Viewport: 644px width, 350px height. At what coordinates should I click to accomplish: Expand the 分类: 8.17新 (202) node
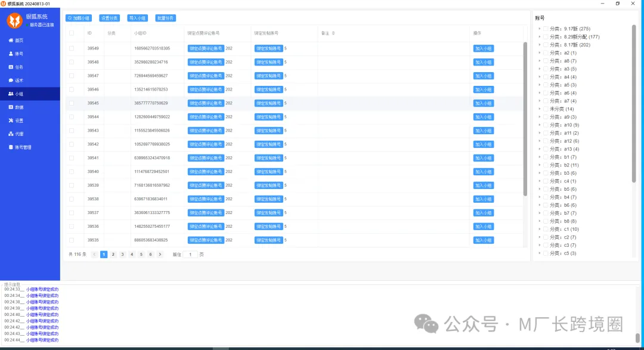coord(540,45)
